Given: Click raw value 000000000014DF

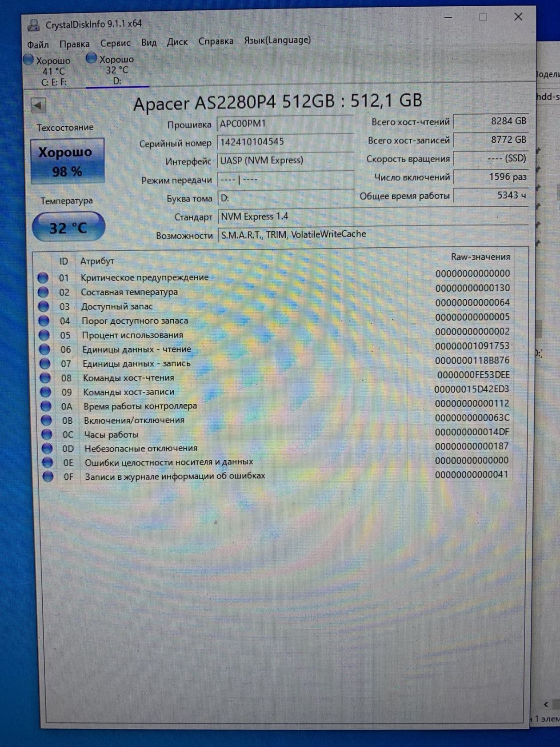Looking at the screenshot, I should pyautogui.click(x=472, y=432).
